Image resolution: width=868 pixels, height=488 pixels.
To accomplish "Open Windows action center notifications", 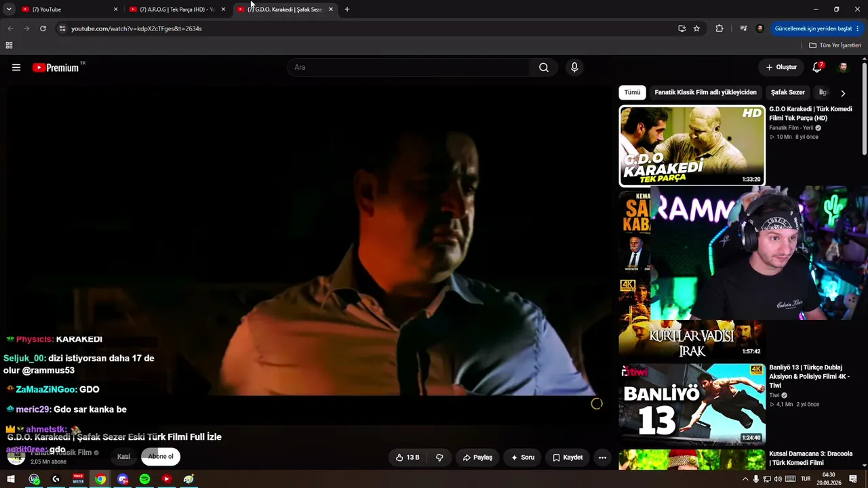I will pyautogui.click(x=853, y=479).
